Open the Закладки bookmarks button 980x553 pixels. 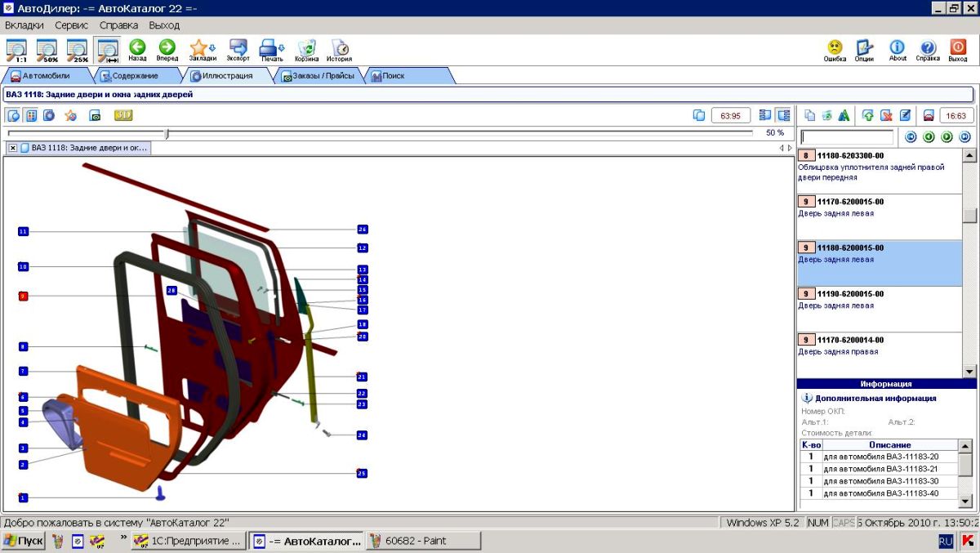[x=203, y=50]
